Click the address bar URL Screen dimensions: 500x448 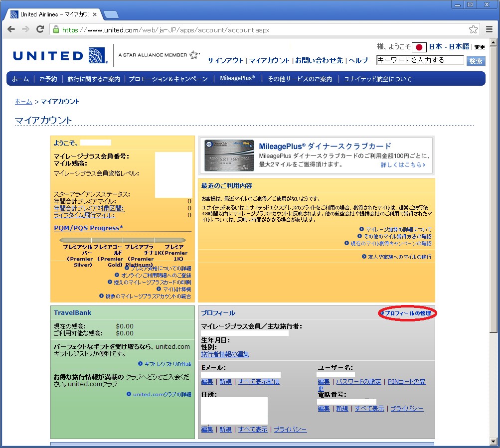pos(166,30)
